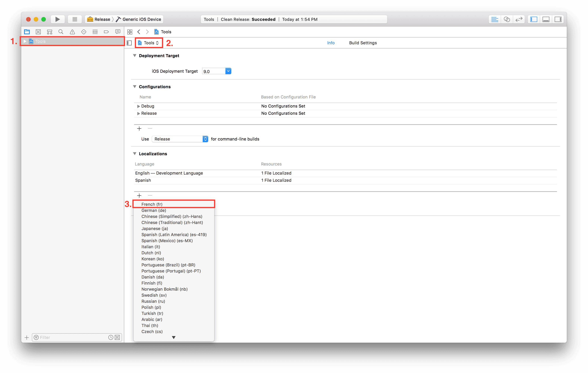Toggle the Navigator panel visibility
This screenshot has height=373, width=588.
[x=534, y=19]
